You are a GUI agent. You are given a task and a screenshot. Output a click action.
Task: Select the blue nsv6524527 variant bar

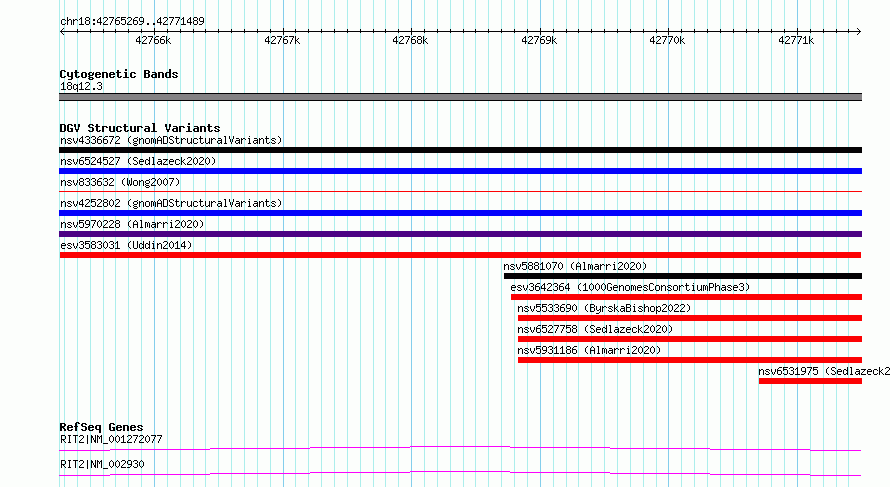tap(460, 171)
